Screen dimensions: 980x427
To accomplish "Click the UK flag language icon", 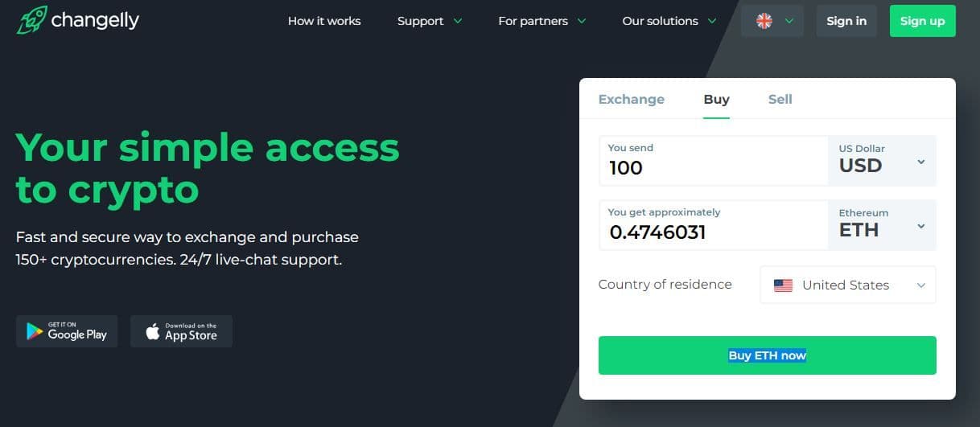I will pos(764,21).
